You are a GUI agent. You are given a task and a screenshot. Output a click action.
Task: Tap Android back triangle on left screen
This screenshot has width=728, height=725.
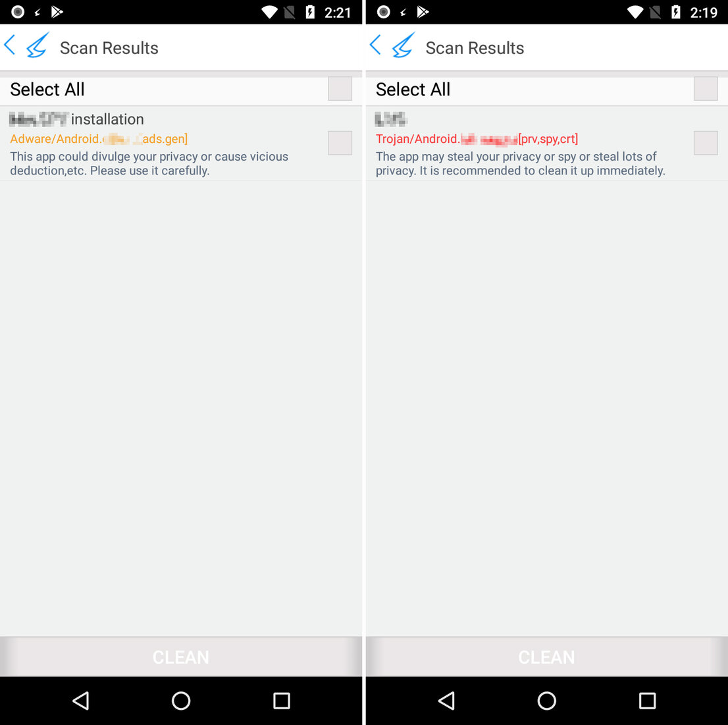[x=81, y=701]
